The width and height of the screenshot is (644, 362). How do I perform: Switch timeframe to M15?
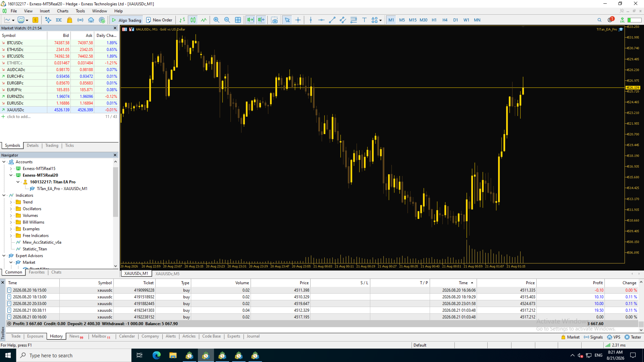click(413, 20)
